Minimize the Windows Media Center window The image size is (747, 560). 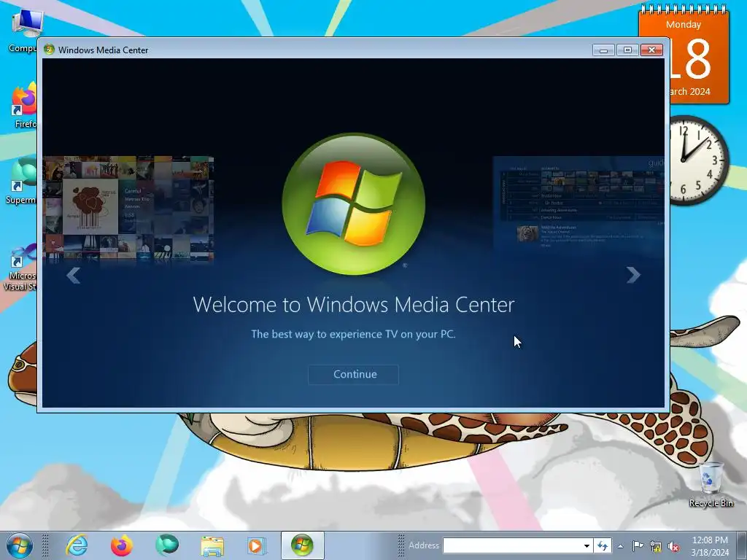603,50
